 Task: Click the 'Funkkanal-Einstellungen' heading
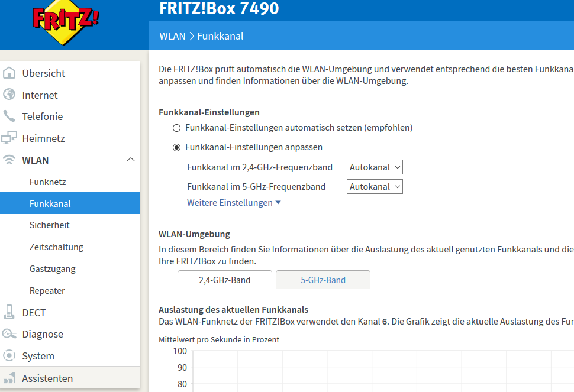pos(209,112)
